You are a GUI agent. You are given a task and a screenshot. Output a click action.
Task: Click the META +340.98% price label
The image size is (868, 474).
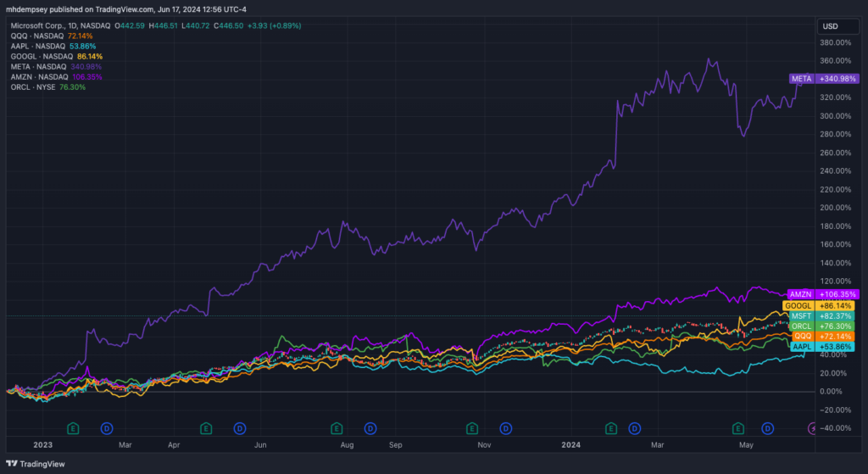824,79
